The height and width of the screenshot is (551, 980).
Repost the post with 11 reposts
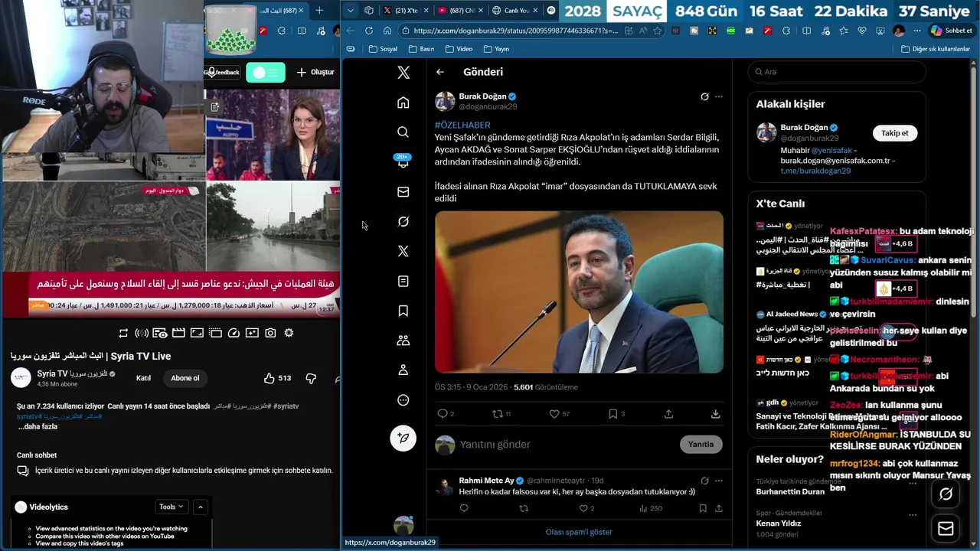[x=501, y=414]
